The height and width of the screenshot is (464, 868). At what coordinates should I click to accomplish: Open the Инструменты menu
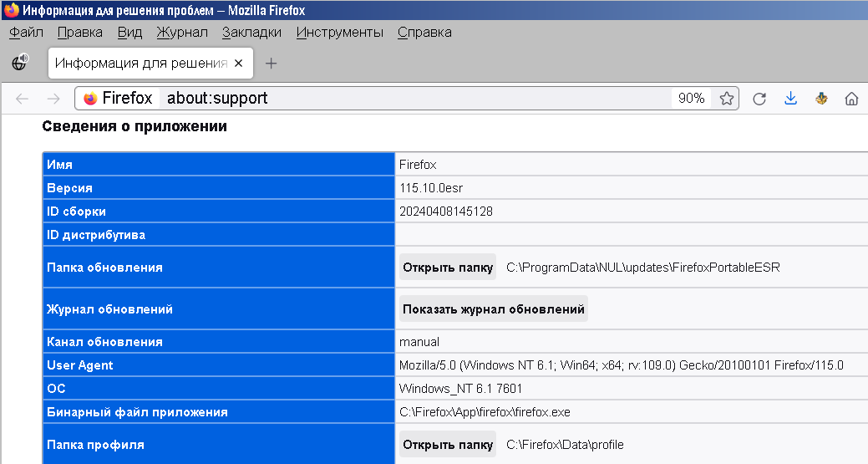point(339,32)
